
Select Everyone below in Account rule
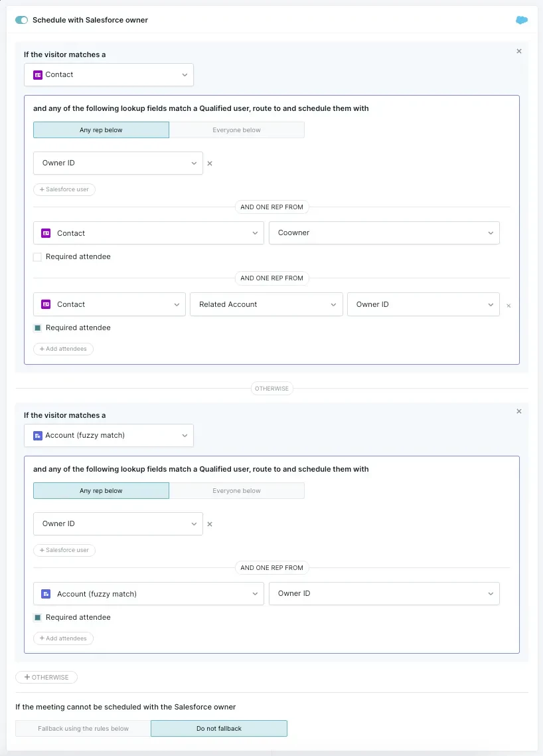pos(236,490)
